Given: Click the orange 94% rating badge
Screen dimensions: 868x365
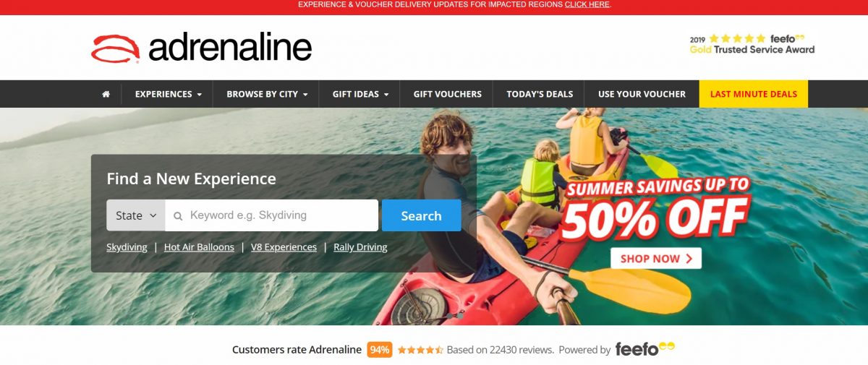Looking at the screenshot, I should pyautogui.click(x=380, y=350).
